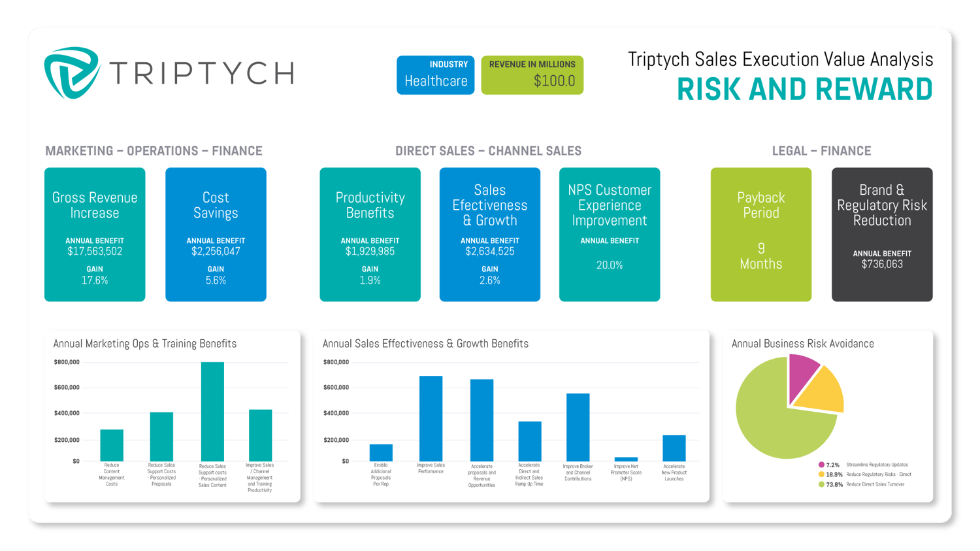Screen dimensions: 980x551
Task: Click the '18.9%' legend percentage
Action: (x=834, y=475)
